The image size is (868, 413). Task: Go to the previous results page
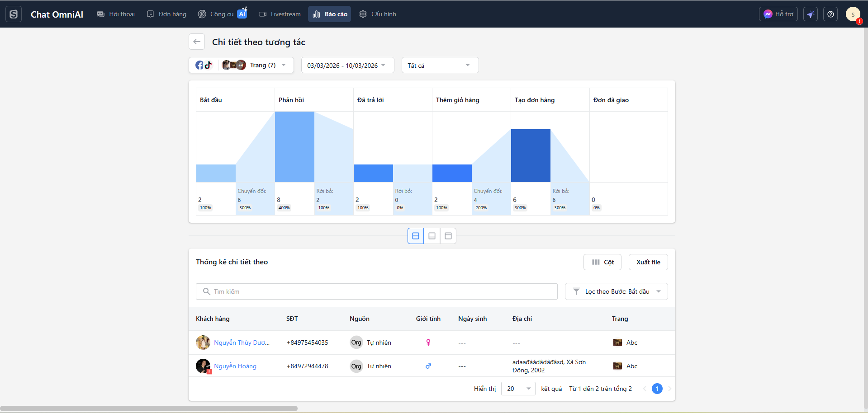(x=645, y=389)
